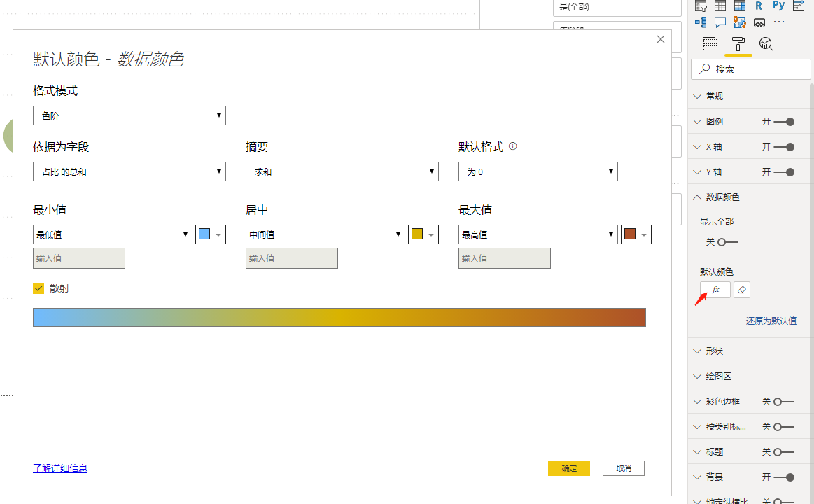
Task: Click the fx conditional formatting button
Action: tap(715, 290)
